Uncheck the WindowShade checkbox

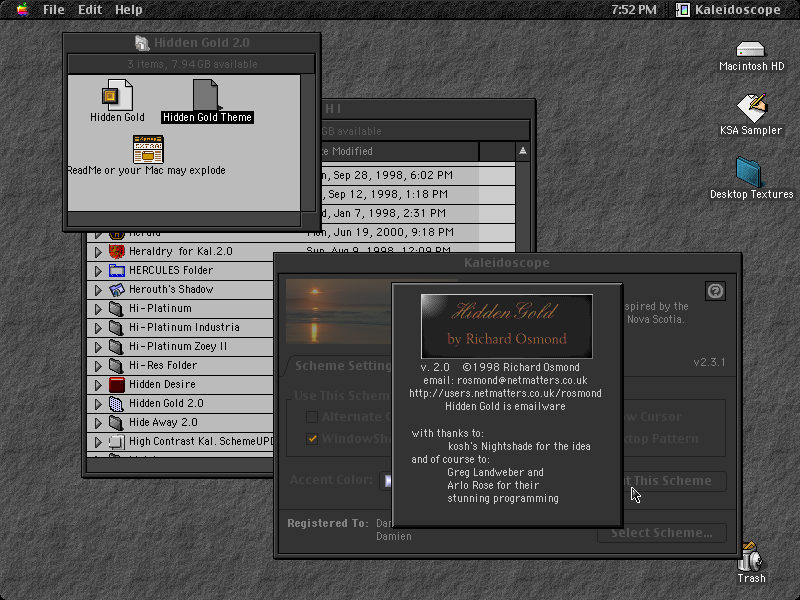click(312, 439)
